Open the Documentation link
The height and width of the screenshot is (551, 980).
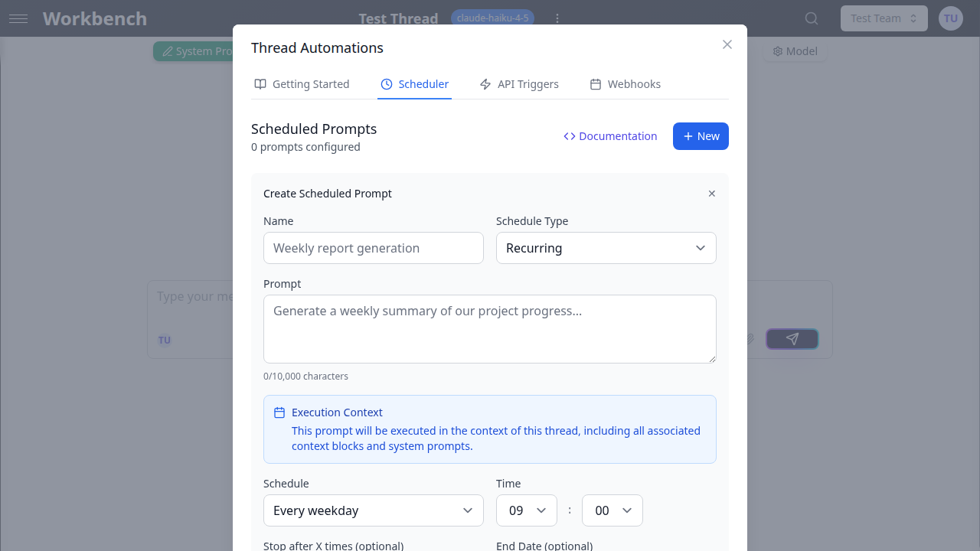[610, 135]
